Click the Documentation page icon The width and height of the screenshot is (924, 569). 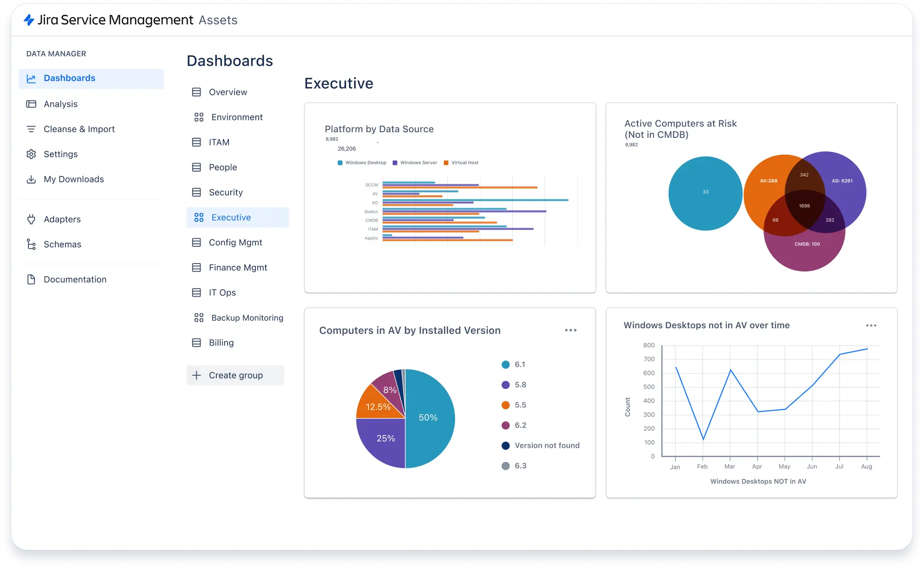click(x=31, y=279)
